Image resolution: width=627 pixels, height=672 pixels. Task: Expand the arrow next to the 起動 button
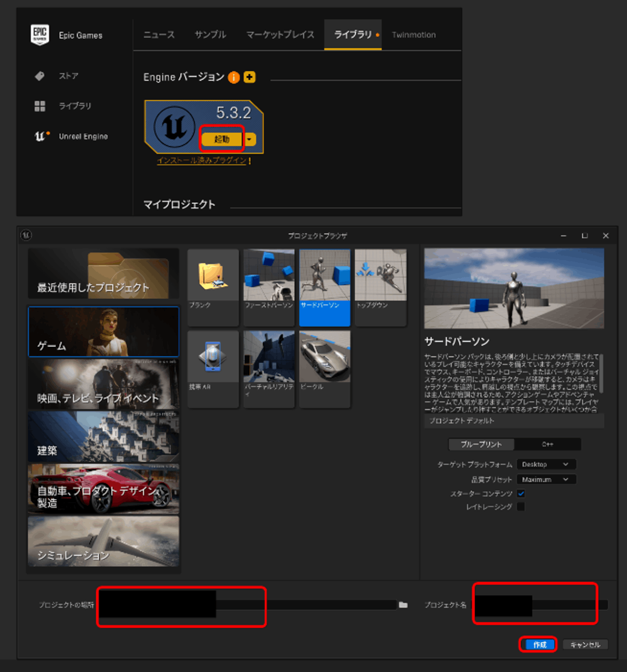pos(249,139)
